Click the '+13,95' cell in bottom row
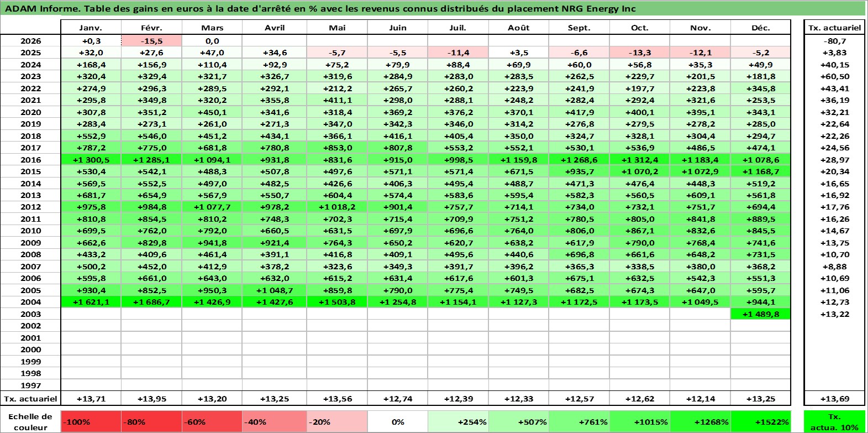The width and height of the screenshot is (868, 433). [151, 398]
